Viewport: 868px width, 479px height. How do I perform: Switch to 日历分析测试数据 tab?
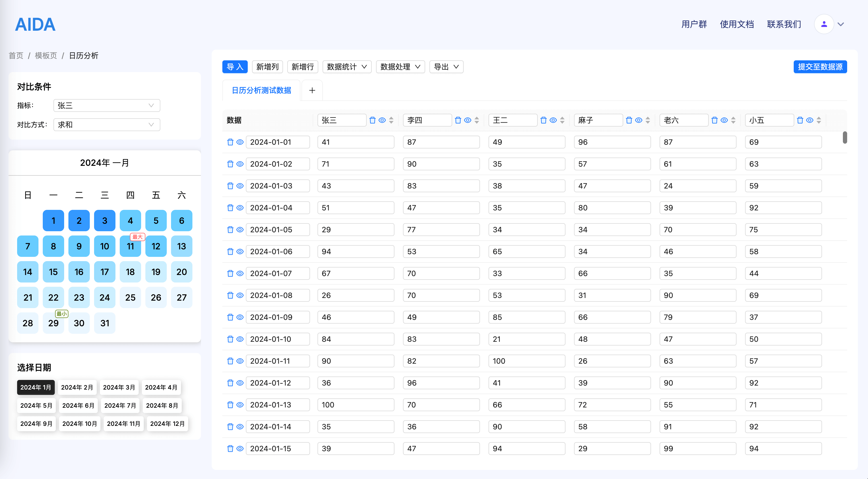(261, 90)
